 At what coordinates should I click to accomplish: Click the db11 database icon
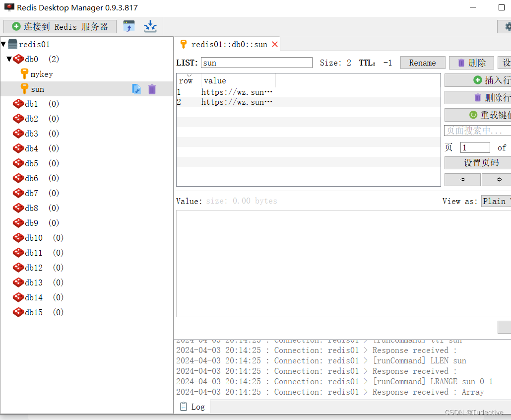[18, 252]
